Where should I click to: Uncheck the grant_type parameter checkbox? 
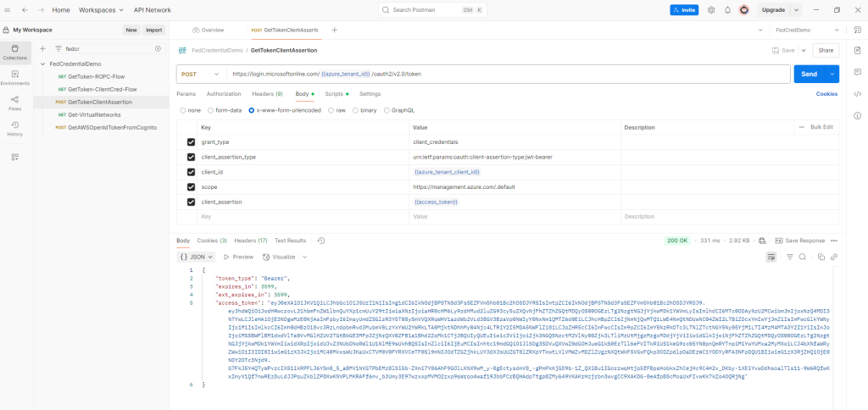click(191, 142)
